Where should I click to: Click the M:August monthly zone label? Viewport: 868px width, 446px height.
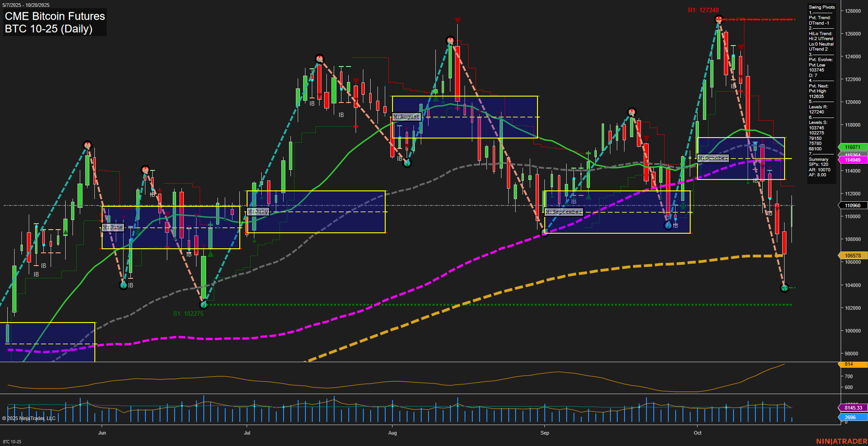[x=406, y=117]
